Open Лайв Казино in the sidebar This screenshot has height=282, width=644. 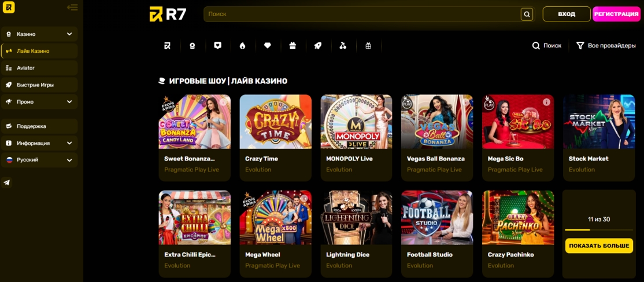point(39,51)
